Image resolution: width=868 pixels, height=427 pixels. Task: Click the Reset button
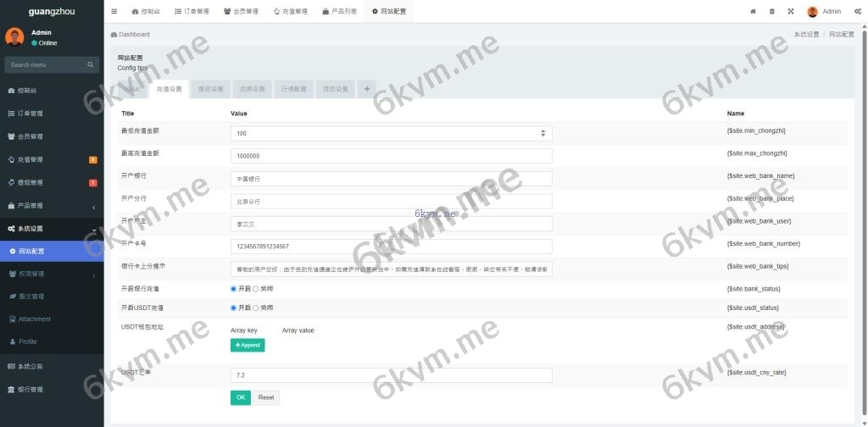266,397
